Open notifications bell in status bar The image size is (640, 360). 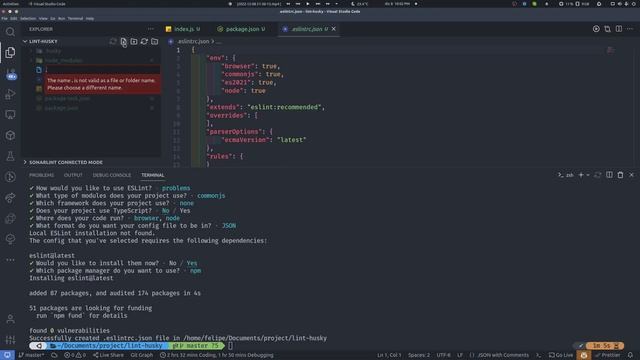coord(631,355)
